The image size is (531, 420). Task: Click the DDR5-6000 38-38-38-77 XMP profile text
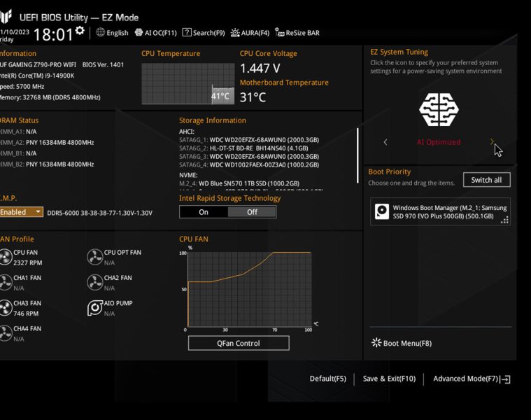[x=99, y=213]
